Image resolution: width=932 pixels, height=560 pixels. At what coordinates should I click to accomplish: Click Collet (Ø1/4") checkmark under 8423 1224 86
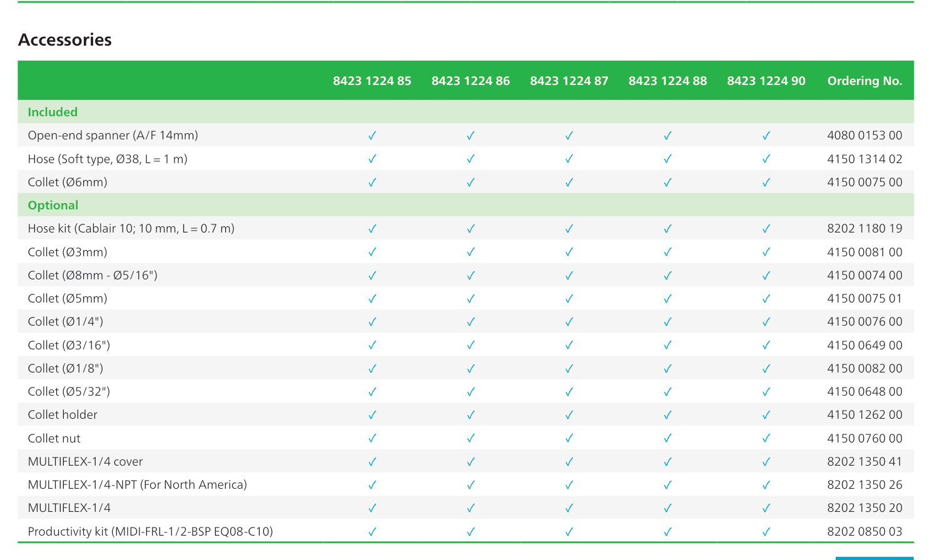point(471,322)
